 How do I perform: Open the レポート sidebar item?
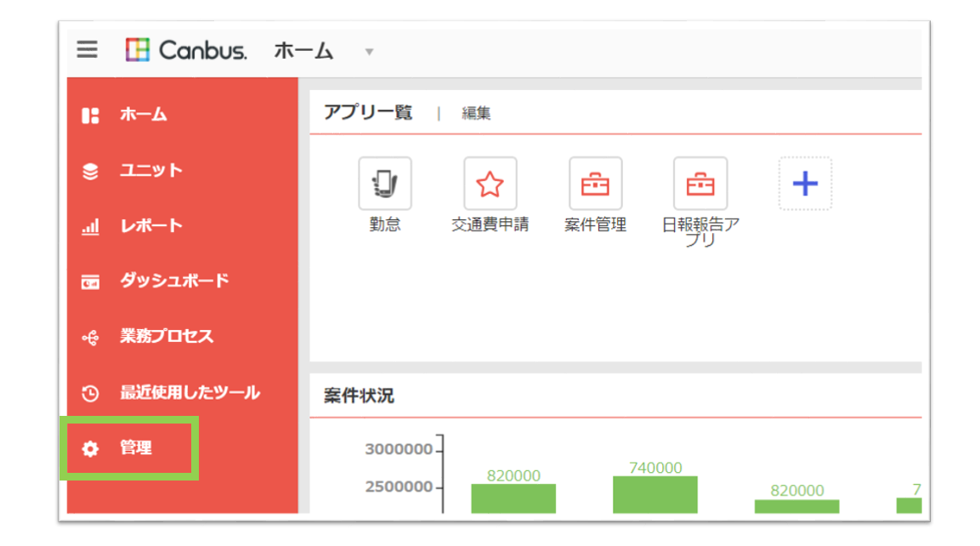pyautogui.click(x=151, y=225)
